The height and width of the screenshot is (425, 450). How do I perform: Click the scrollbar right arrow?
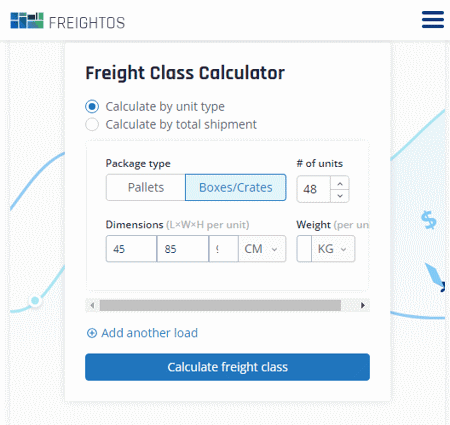pos(363,305)
